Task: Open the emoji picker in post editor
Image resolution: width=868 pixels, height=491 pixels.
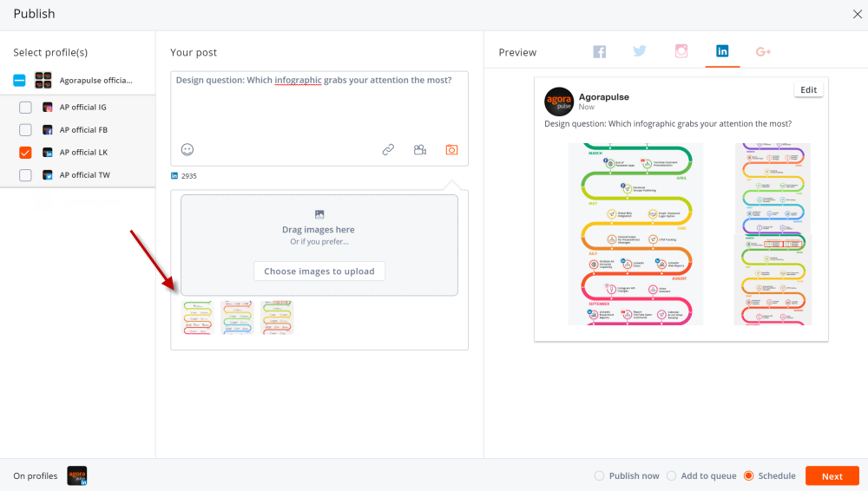Action: (187, 149)
